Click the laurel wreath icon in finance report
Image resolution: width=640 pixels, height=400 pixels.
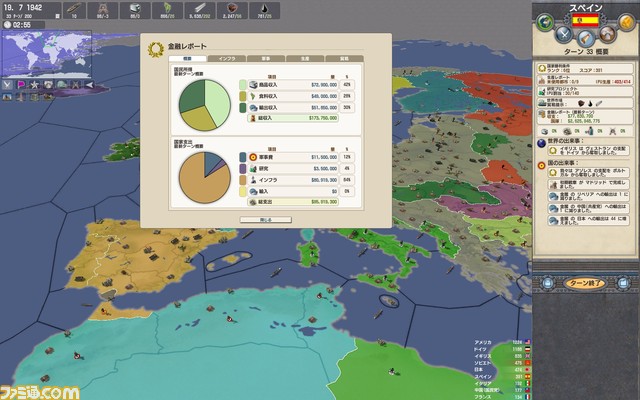(x=156, y=49)
